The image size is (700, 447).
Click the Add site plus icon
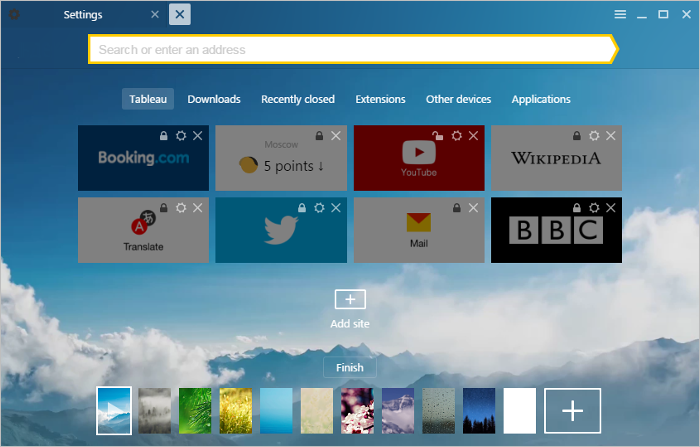pos(350,299)
